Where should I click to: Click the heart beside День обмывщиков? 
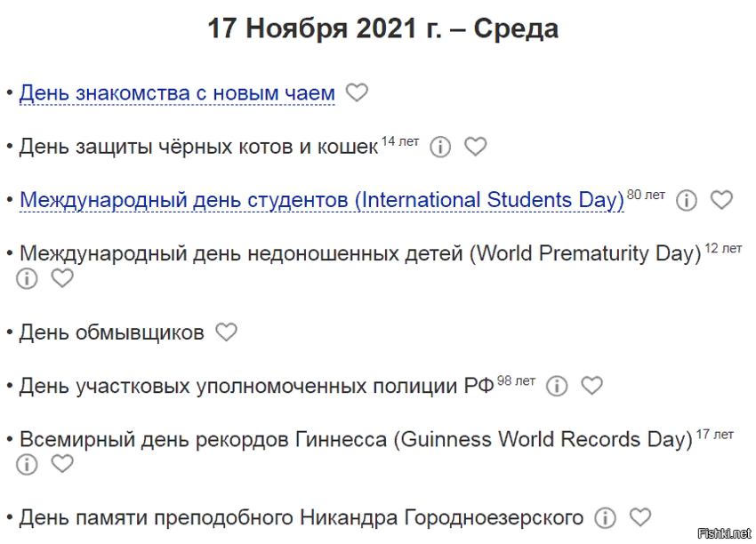pos(226,332)
